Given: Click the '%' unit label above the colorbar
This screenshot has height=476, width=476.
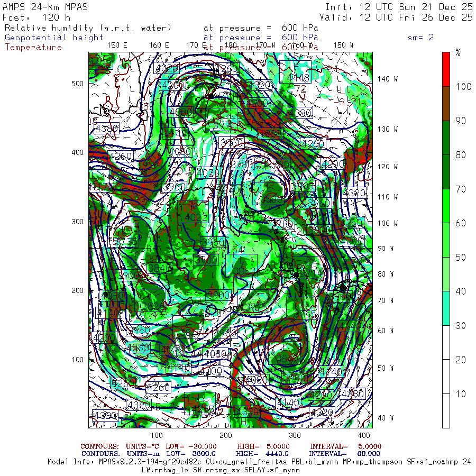Looking at the screenshot, I should tap(458, 52).
